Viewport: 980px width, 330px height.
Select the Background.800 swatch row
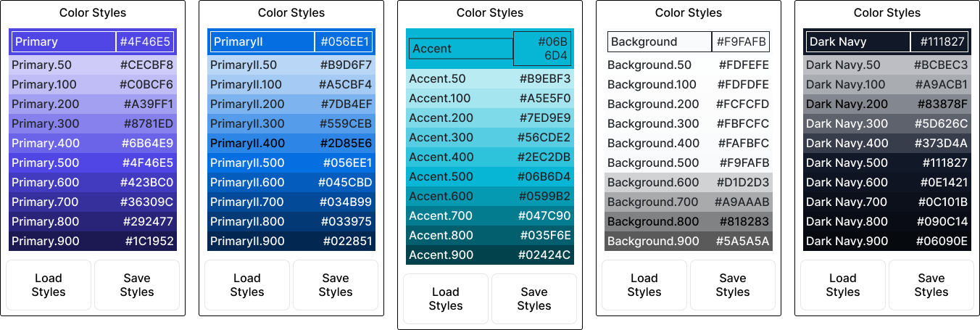click(x=689, y=221)
